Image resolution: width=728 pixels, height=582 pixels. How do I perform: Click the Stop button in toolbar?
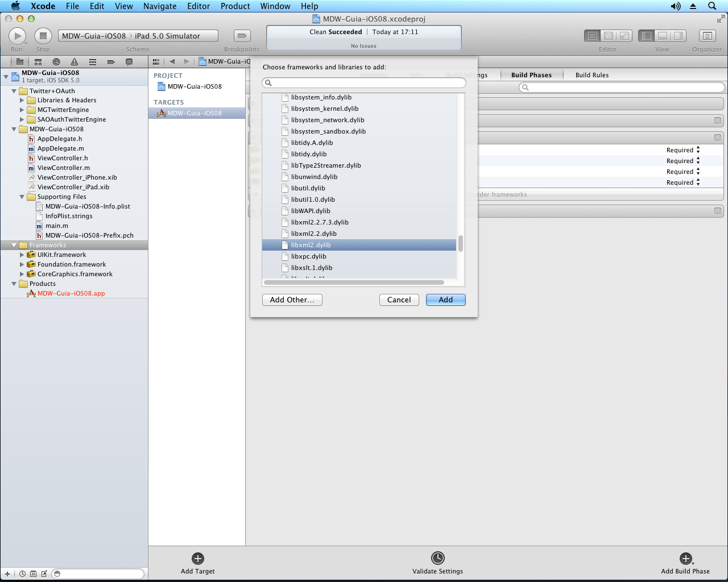click(43, 36)
